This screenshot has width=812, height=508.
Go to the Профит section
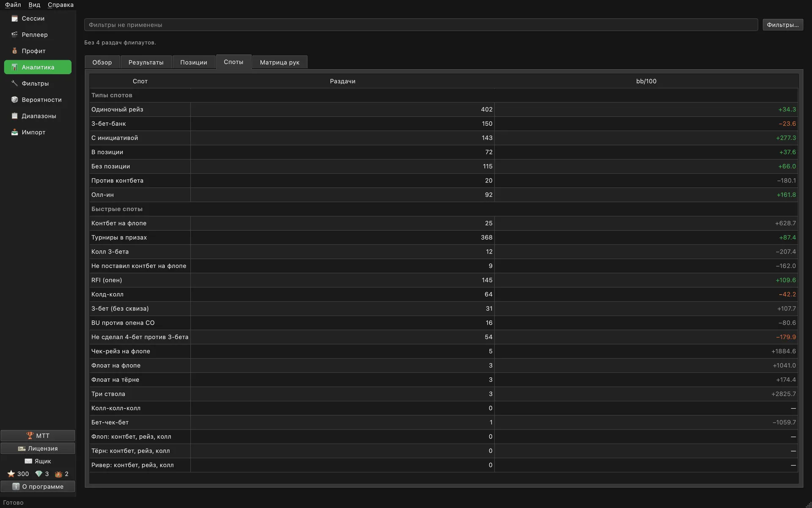pyautogui.click(x=38, y=51)
